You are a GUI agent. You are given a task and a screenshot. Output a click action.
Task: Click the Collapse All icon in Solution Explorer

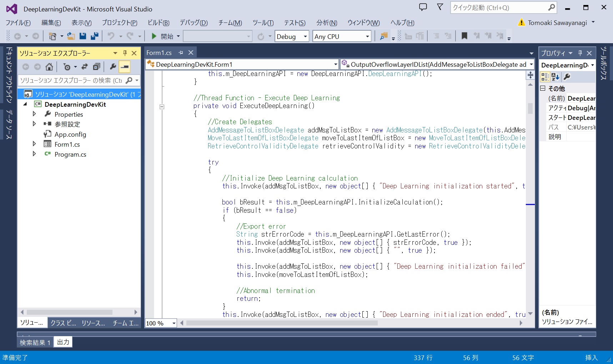pos(96,67)
